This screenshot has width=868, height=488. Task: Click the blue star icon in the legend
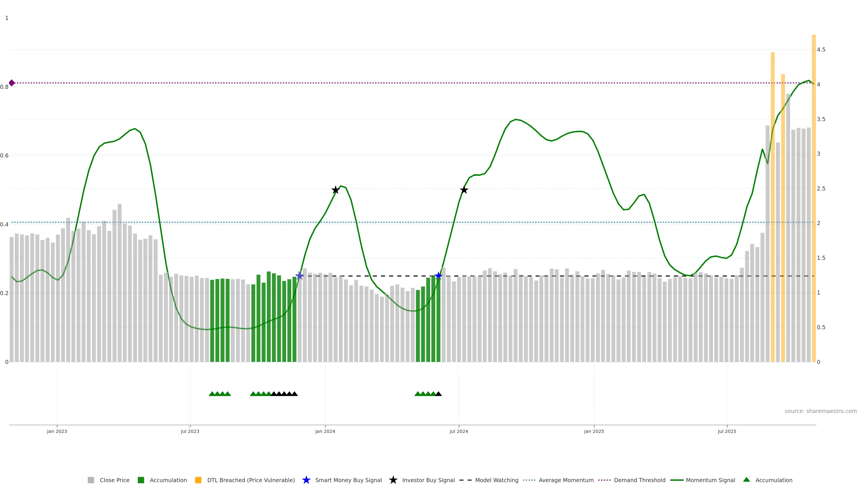tap(306, 480)
